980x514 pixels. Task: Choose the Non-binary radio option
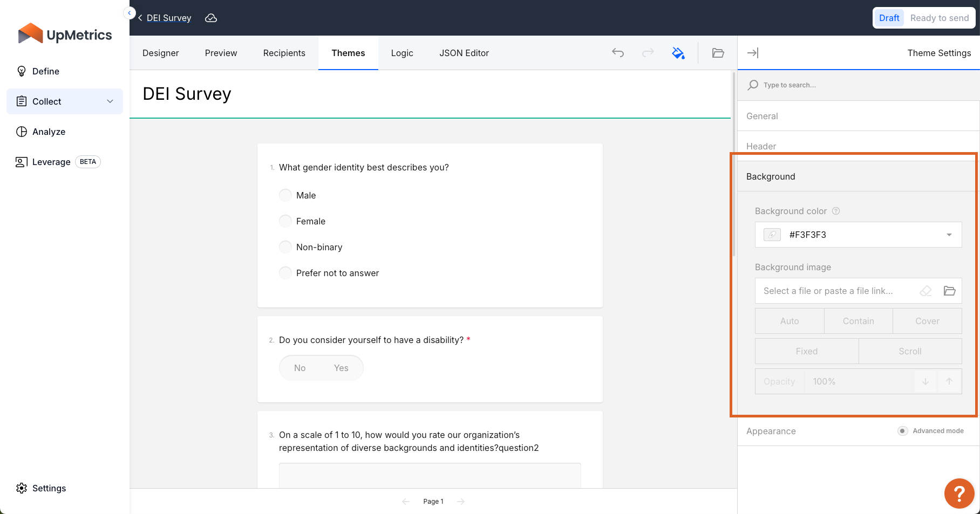285,247
